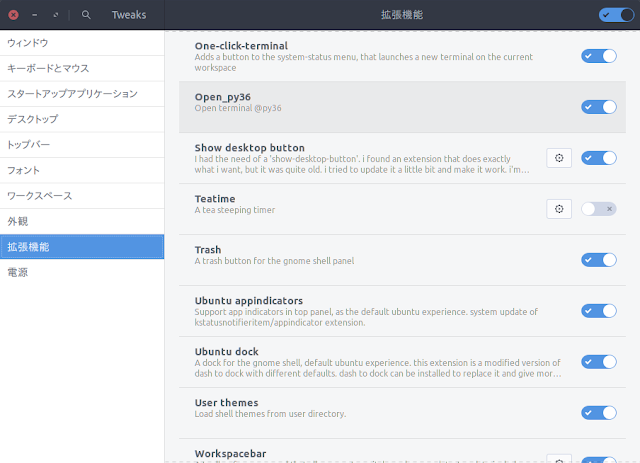Click the One-click-terminal extension title

pyautogui.click(x=241, y=46)
